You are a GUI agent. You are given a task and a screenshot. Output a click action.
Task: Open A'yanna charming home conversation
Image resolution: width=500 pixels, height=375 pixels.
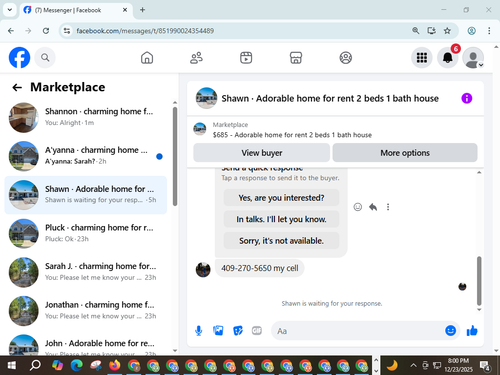coord(86,156)
